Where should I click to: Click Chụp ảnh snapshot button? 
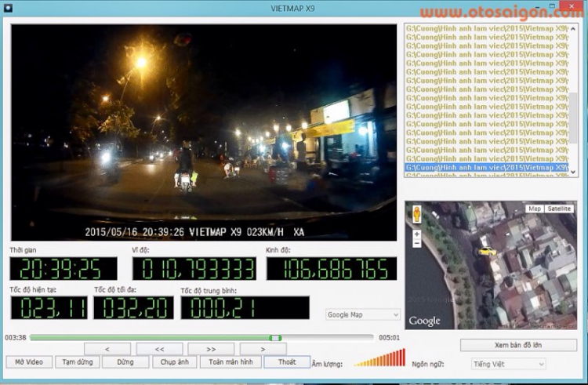click(174, 362)
